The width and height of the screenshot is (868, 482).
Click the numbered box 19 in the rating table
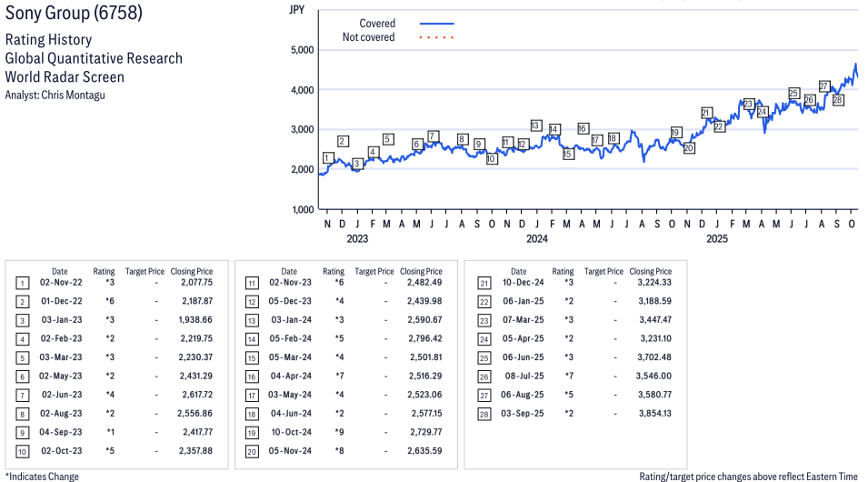click(252, 432)
